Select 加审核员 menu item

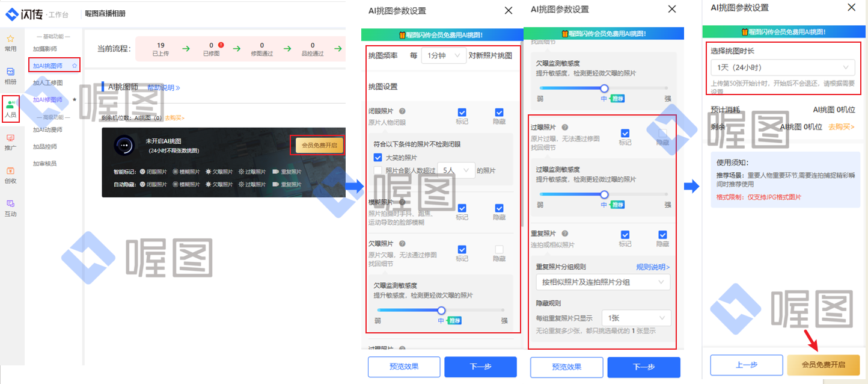point(45,163)
